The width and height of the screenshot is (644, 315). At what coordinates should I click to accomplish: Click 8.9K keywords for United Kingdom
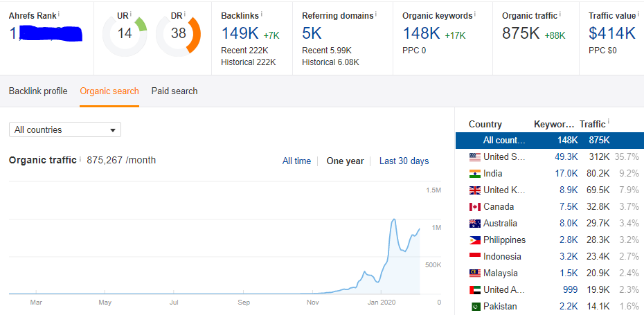[569, 190]
